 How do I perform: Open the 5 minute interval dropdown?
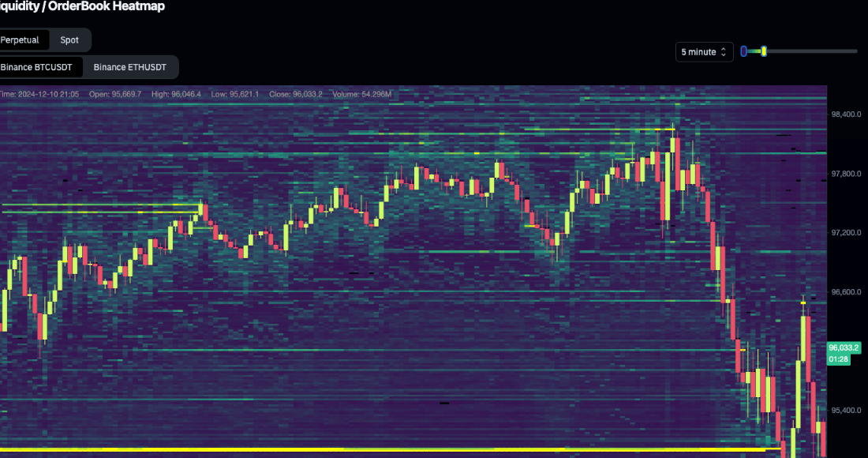coord(704,51)
